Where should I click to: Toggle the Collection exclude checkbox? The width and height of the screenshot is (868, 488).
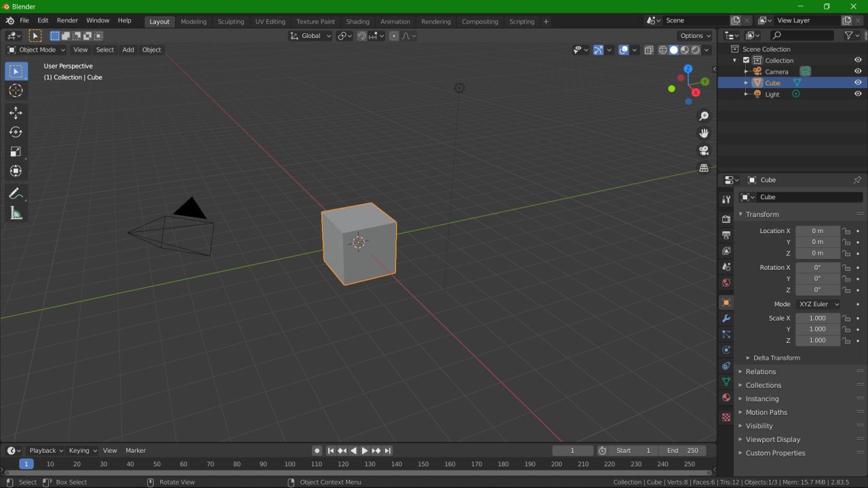tap(747, 60)
